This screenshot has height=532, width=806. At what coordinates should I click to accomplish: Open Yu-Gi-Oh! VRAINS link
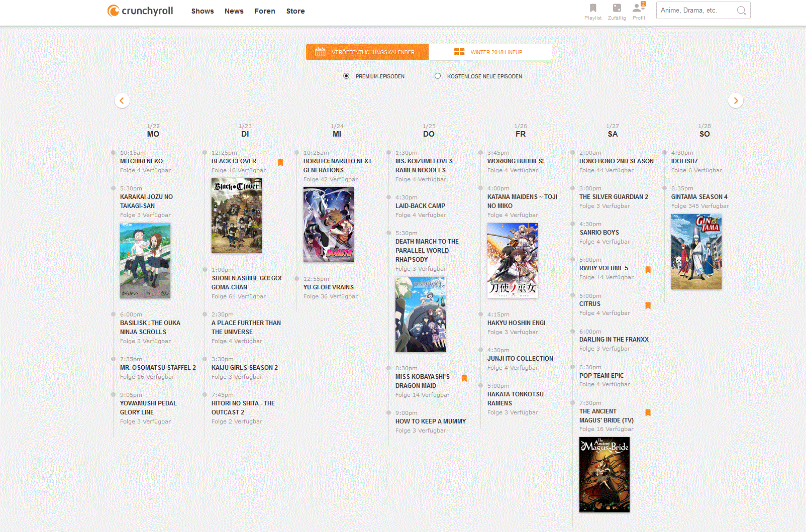pos(329,287)
